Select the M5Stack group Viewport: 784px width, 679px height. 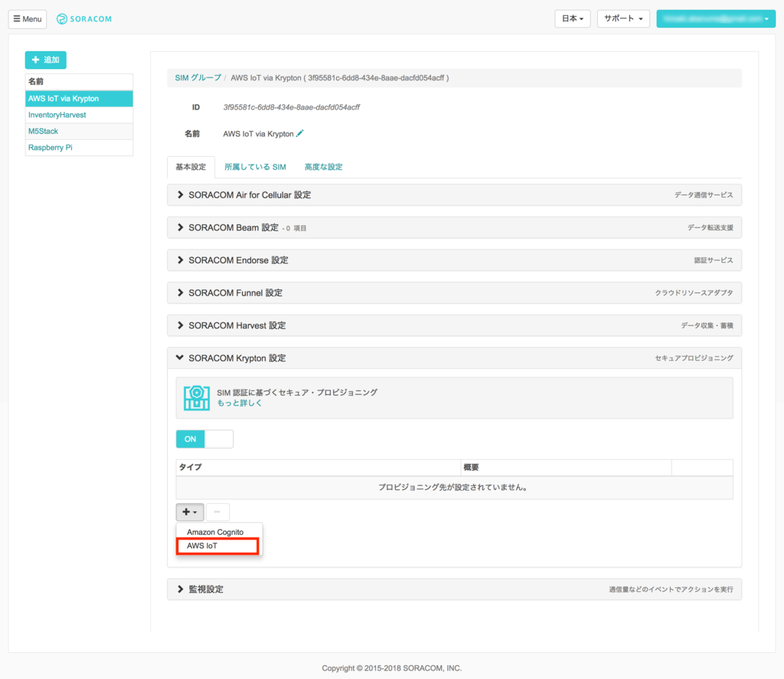(79, 131)
